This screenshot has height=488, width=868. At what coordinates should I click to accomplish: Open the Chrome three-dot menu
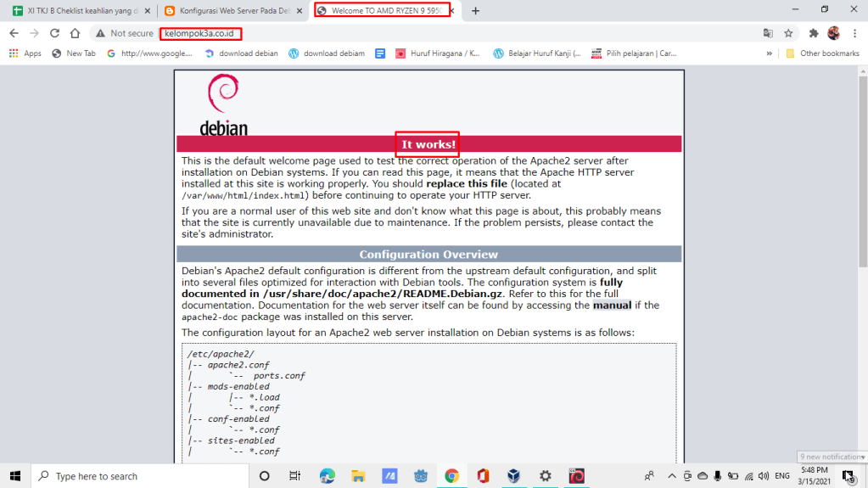tap(854, 33)
